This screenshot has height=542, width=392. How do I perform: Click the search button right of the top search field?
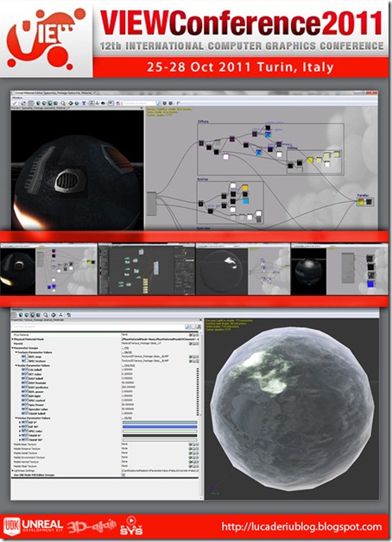tap(158, 103)
